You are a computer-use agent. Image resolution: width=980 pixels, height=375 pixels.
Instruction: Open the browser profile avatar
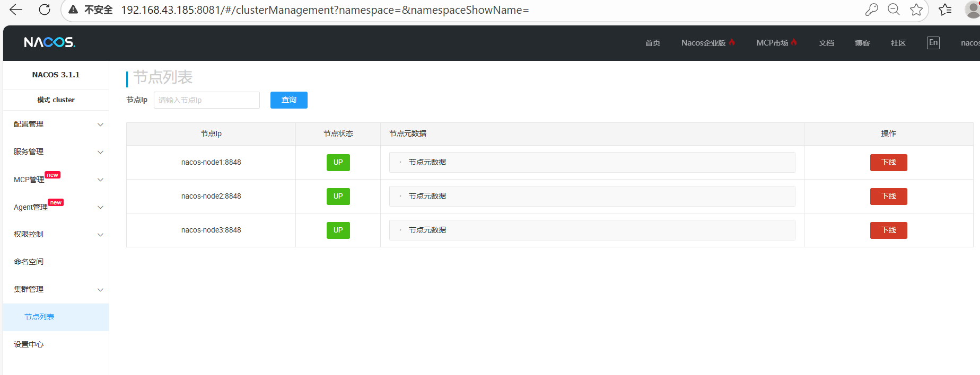point(973,10)
